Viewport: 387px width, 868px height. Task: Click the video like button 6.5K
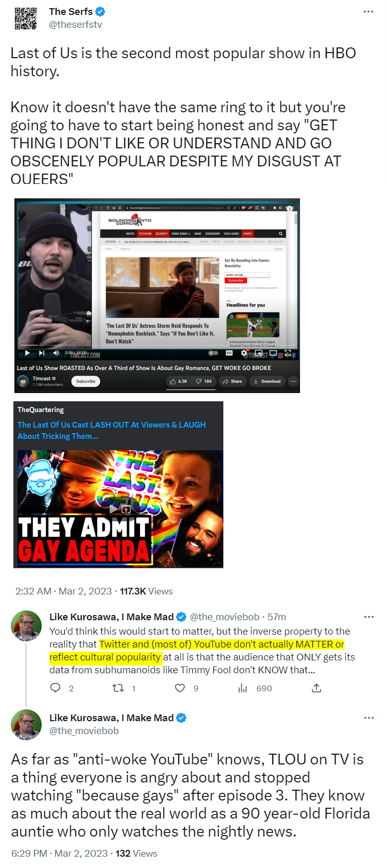(x=178, y=381)
